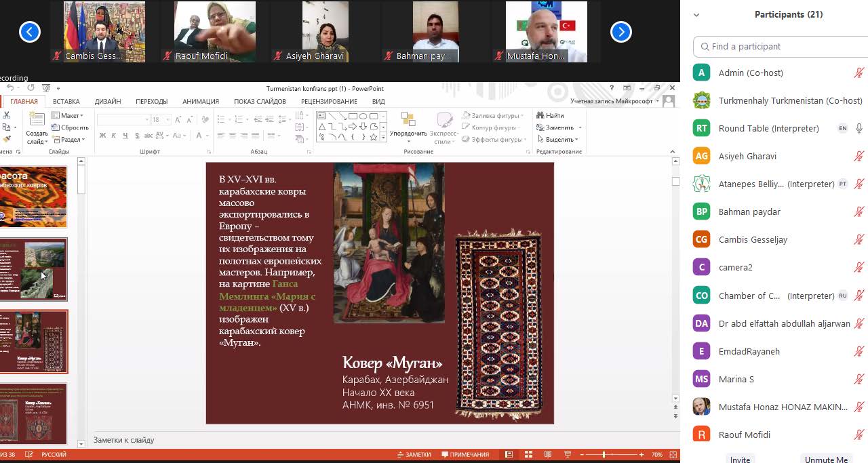
Task: Click muted mic icon for Bahman paydar
Action: [x=859, y=212]
